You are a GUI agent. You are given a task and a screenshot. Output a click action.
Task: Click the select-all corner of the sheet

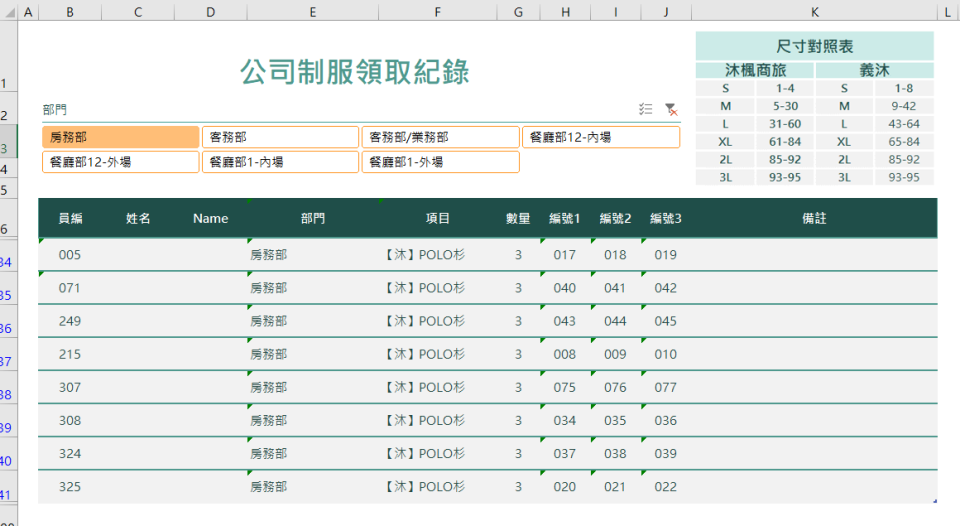click(x=9, y=10)
